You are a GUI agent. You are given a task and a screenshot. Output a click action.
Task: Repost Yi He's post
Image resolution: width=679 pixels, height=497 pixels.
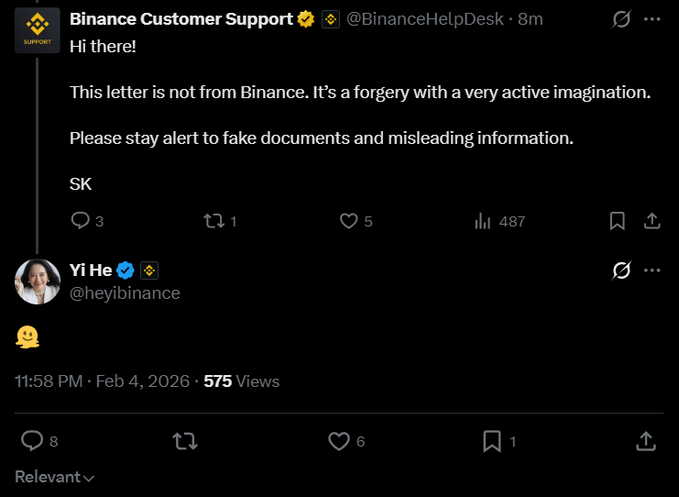(185, 440)
